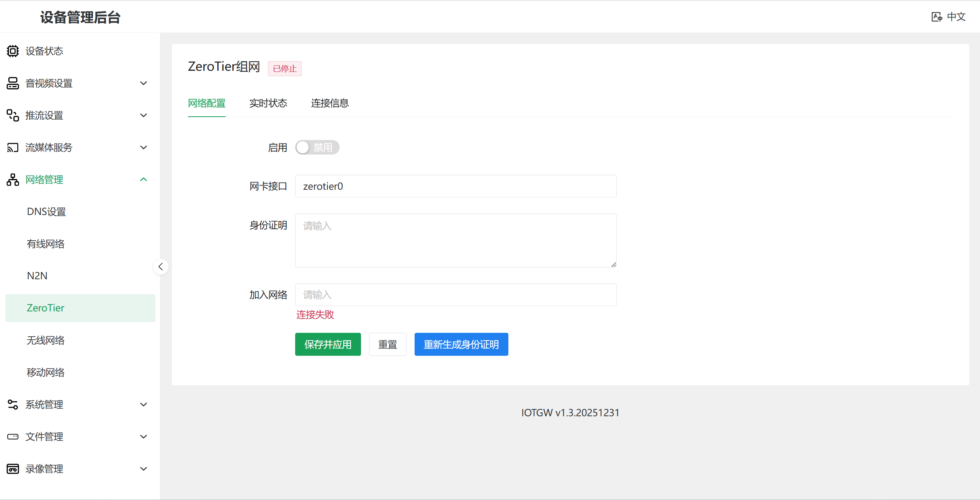Expand the 音视频设置 menu chevron
This screenshot has width=980, height=500.
point(144,83)
